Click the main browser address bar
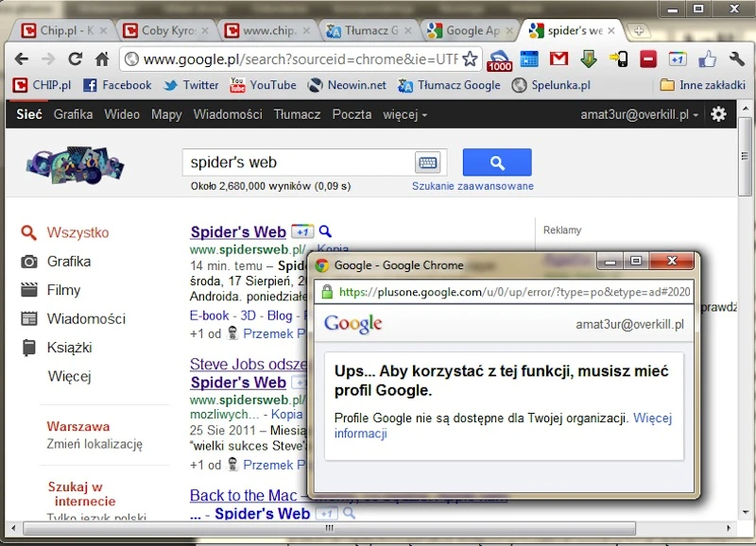Viewport: 756px width, 546px height. 299,60
